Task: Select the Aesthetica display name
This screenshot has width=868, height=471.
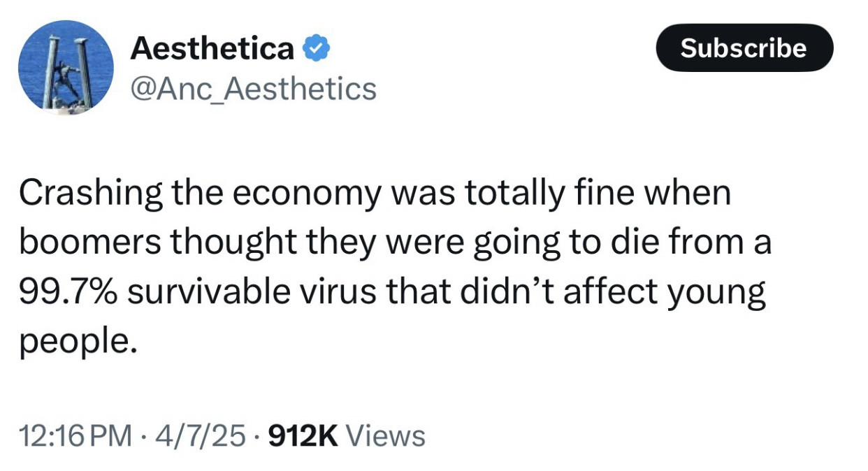Action: click(212, 48)
